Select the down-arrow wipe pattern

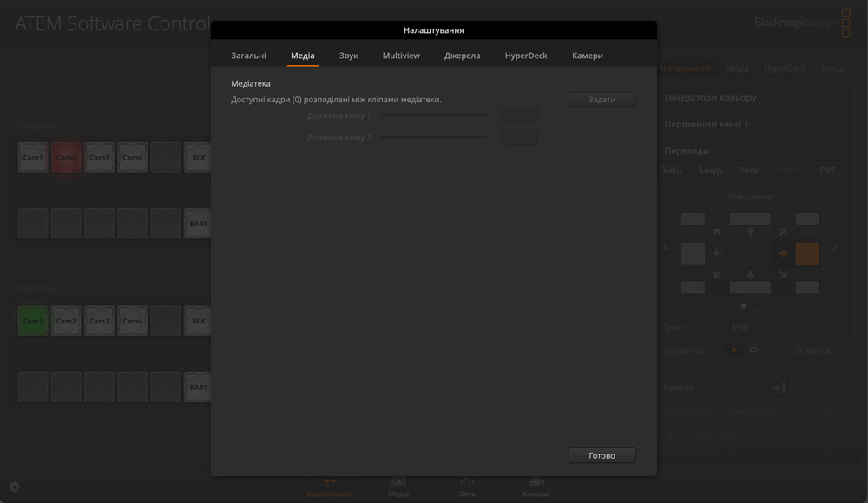pos(750,275)
